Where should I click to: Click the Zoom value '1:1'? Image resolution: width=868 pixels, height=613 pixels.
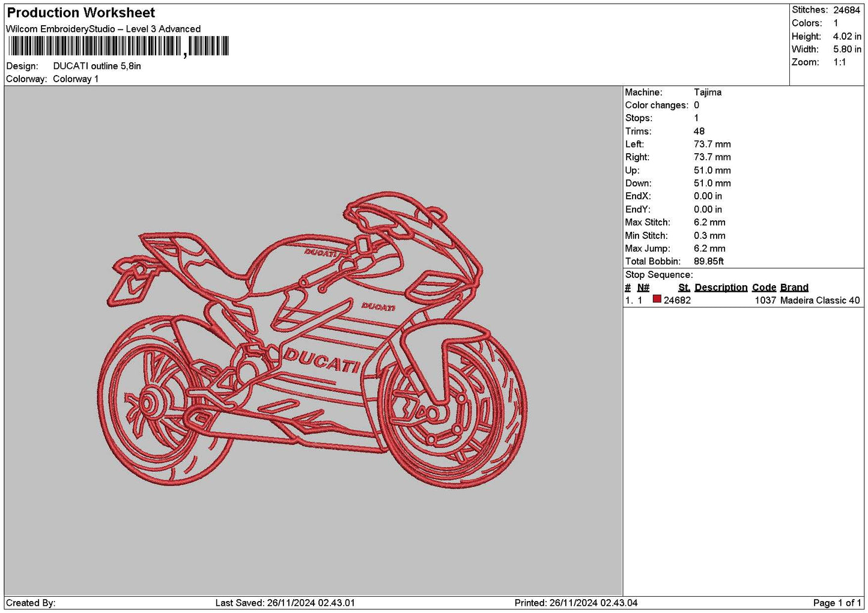point(840,62)
